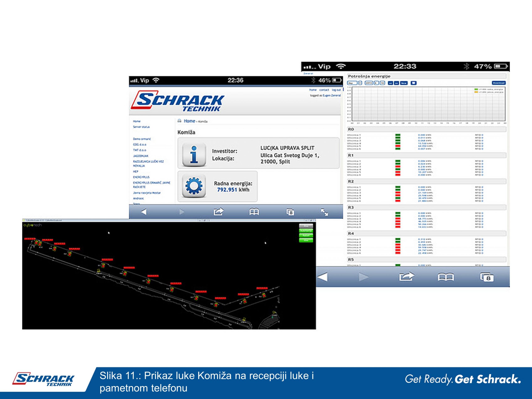Tap back arrow on Potrošnja energije screen toolbar
This screenshot has width=532, height=399.
(x=323, y=277)
